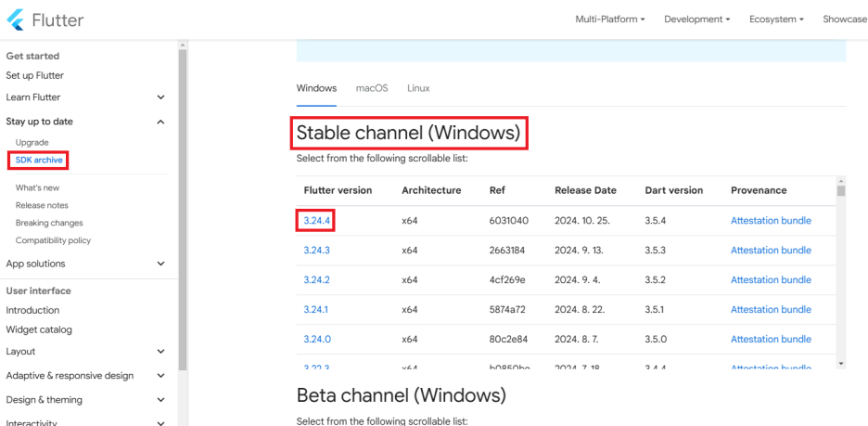
Task: Click the Ref value 2663184
Action: click(x=509, y=251)
